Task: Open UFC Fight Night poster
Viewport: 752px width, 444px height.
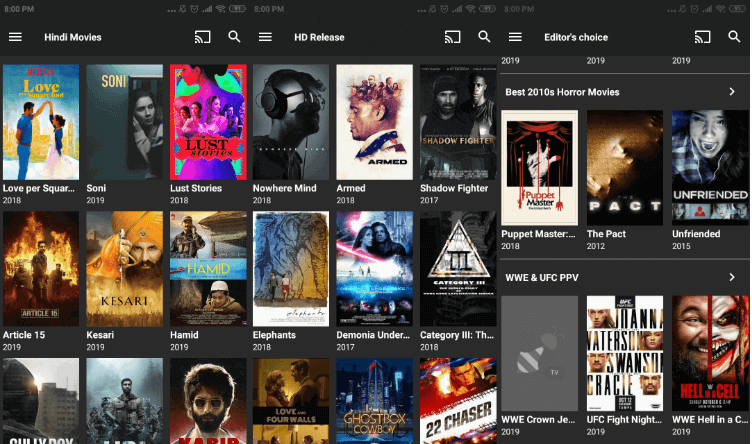Action: coord(625,353)
